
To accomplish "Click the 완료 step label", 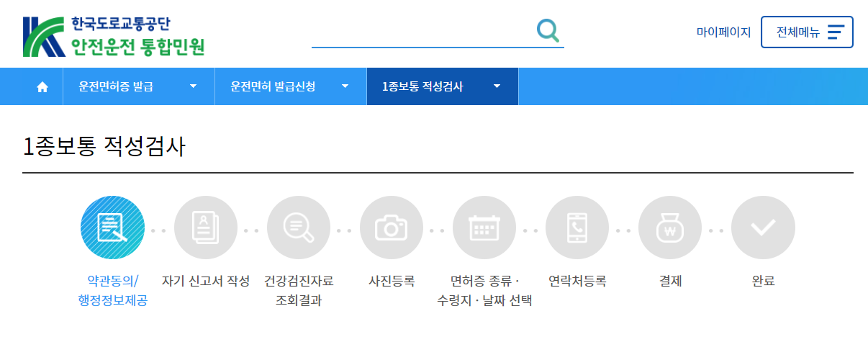I will [763, 281].
